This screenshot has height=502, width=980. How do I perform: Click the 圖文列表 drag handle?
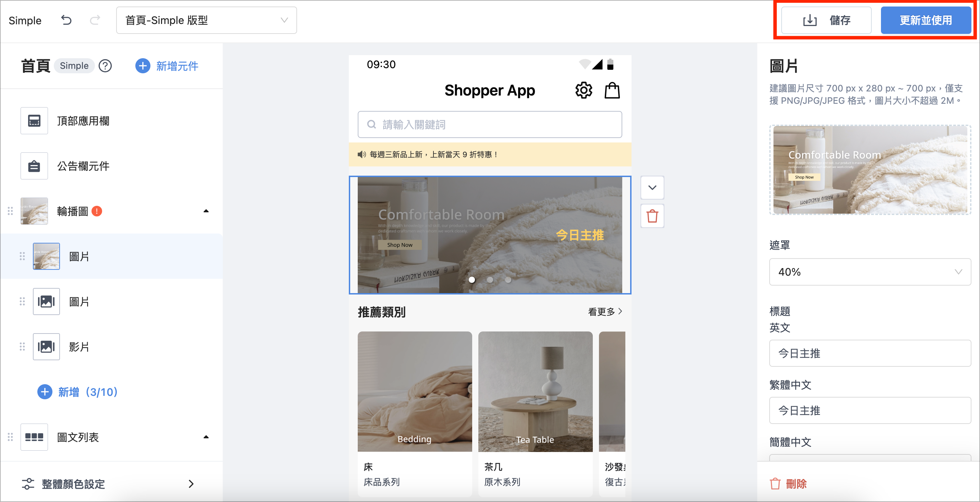[10, 437]
